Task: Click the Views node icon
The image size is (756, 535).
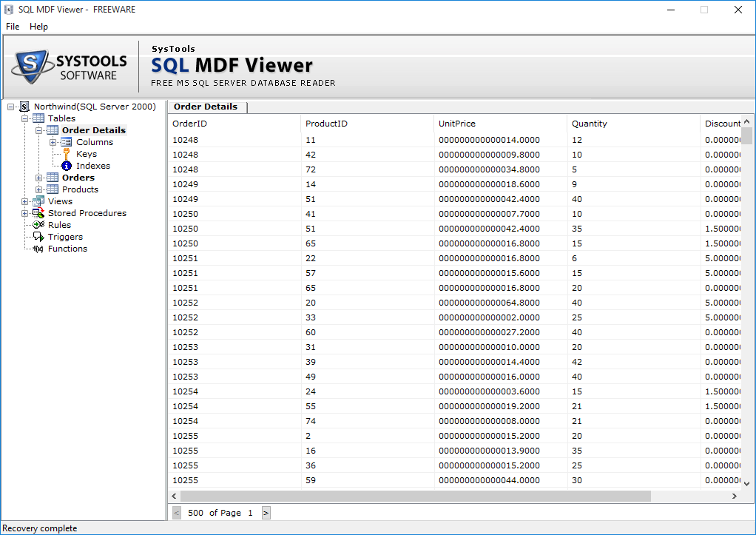Action: [x=38, y=201]
